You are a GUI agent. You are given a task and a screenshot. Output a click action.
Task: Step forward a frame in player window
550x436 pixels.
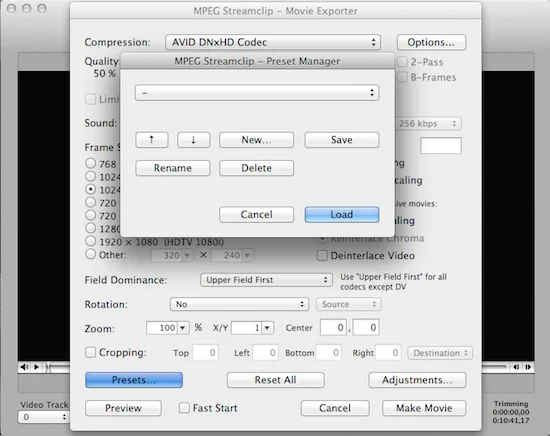[528, 367]
